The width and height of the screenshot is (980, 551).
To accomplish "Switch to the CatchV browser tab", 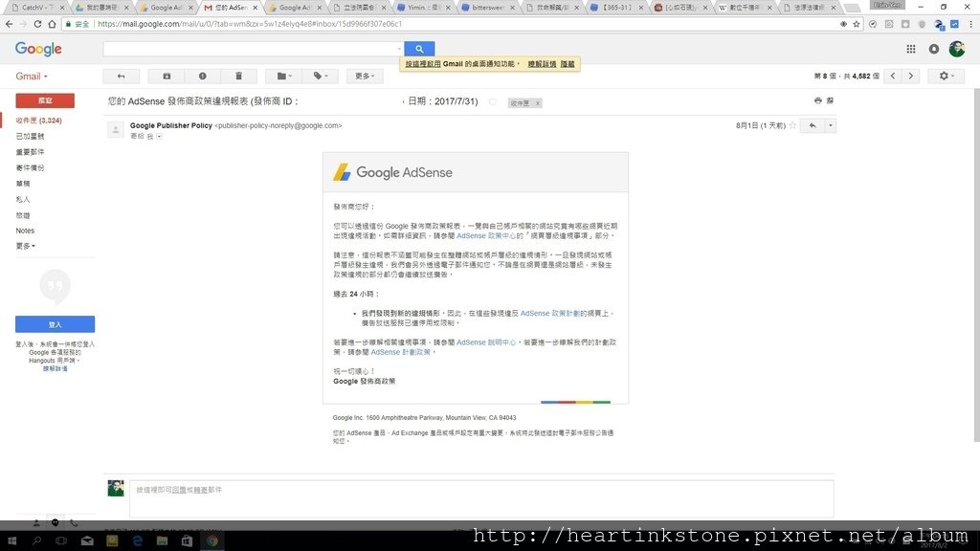I will pos(37,8).
